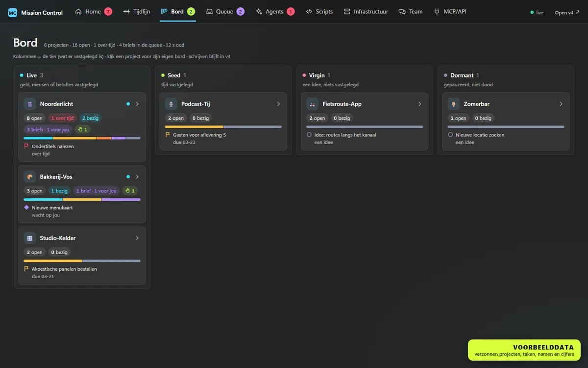The image size is (588, 368).
Task: Select the Bord tab
Action: (x=177, y=12)
